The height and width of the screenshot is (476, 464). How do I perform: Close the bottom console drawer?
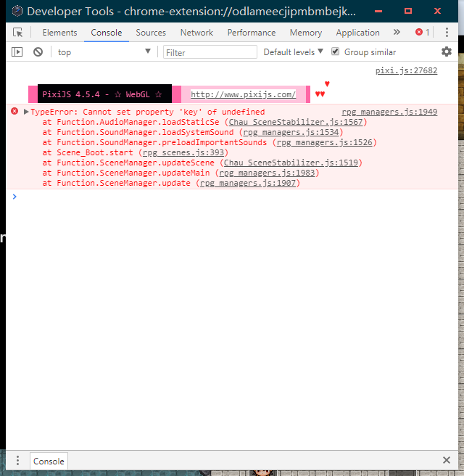(447, 460)
